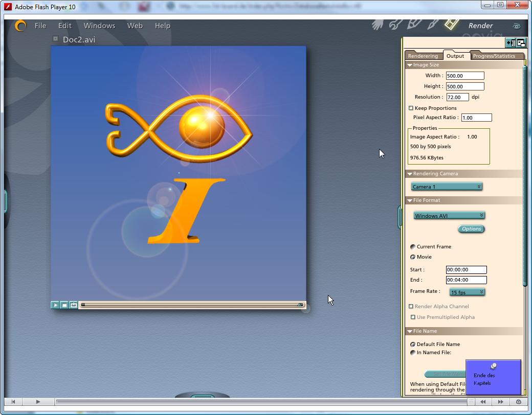
Task: Click the Height input field
Action: [465, 86]
